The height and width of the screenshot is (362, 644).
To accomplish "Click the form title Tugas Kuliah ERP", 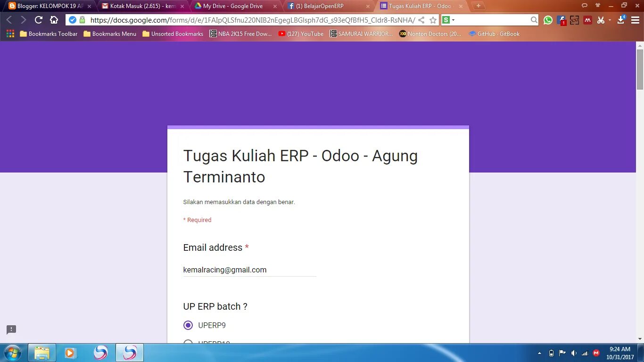I will [300, 166].
